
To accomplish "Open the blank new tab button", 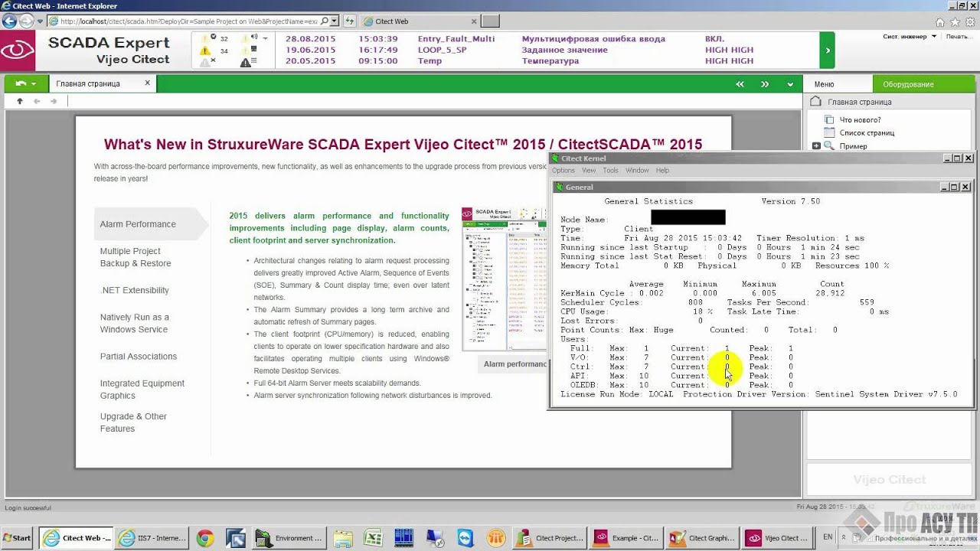I will click(x=490, y=21).
